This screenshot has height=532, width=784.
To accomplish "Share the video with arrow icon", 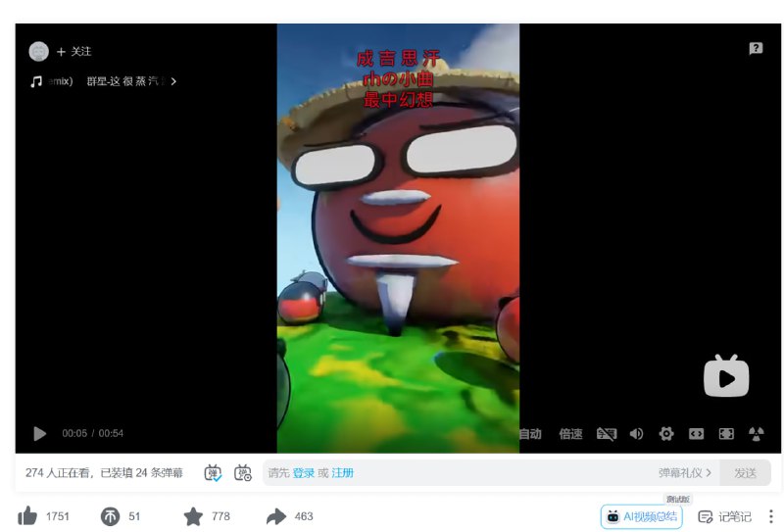I will (x=276, y=516).
